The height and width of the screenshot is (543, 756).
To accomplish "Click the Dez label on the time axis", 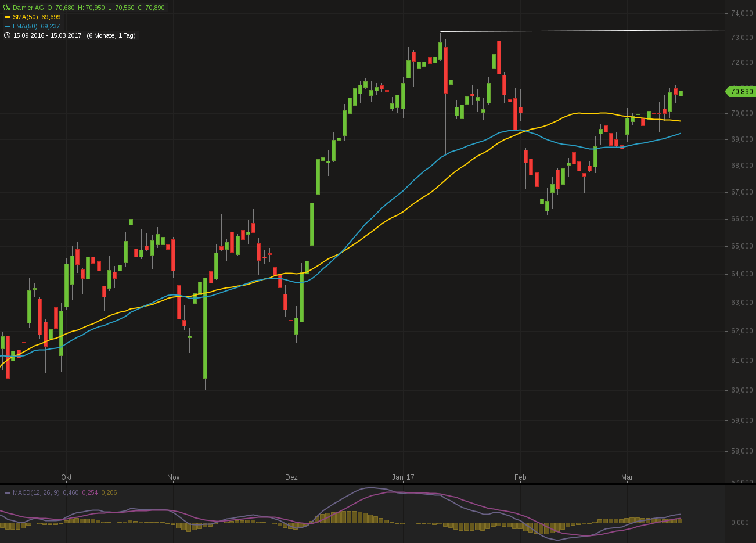I will 291,477.
